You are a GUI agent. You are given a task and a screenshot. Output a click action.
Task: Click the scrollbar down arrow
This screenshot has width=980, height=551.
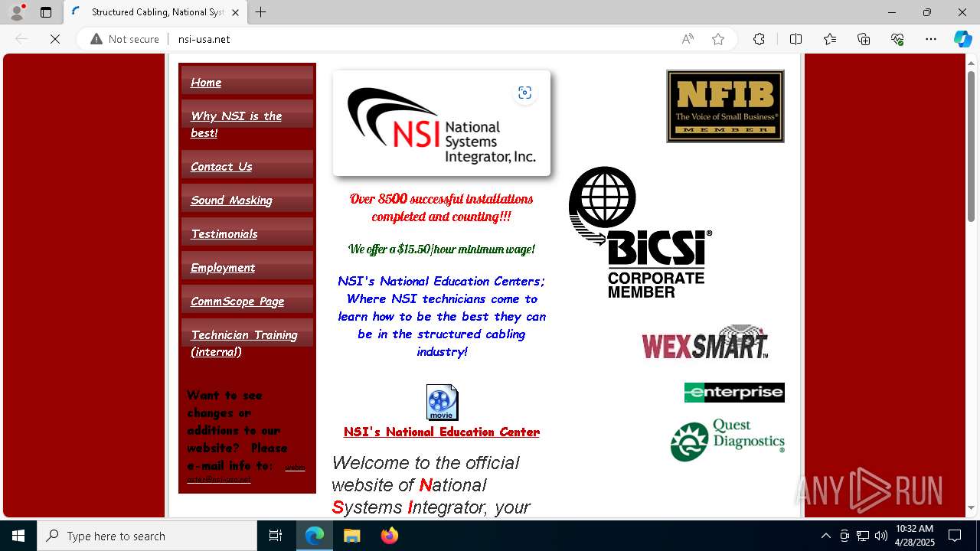pos(972,507)
